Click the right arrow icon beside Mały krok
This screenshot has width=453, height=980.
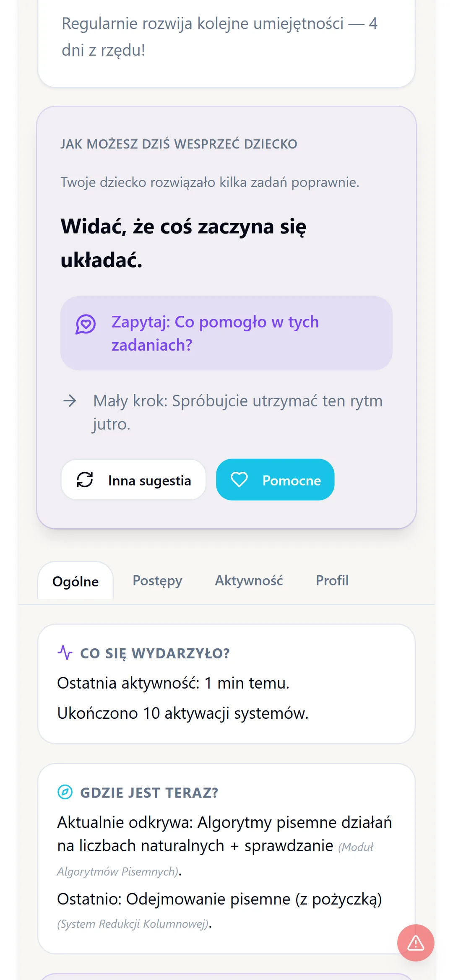[70, 401]
